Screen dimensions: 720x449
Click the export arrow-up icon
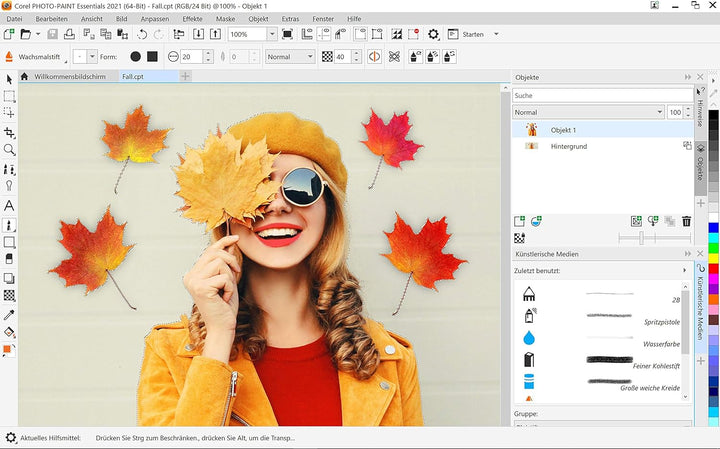pos(215,34)
